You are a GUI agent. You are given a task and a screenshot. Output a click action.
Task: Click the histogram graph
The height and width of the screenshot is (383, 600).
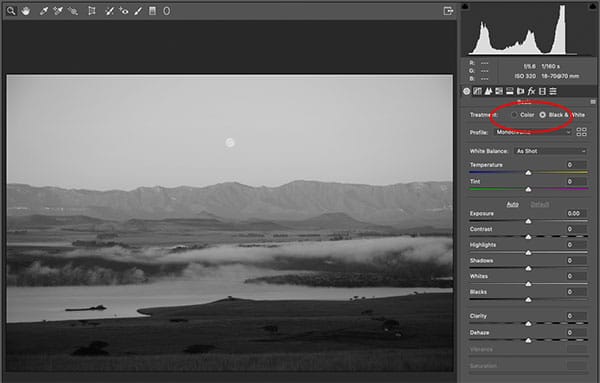[528, 30]
